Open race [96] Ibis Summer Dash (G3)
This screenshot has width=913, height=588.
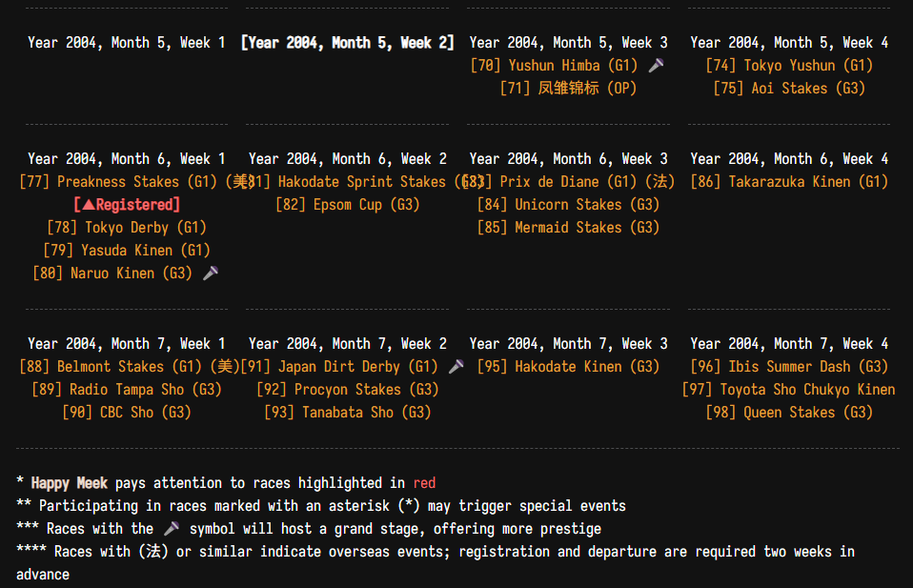(789, 366)
